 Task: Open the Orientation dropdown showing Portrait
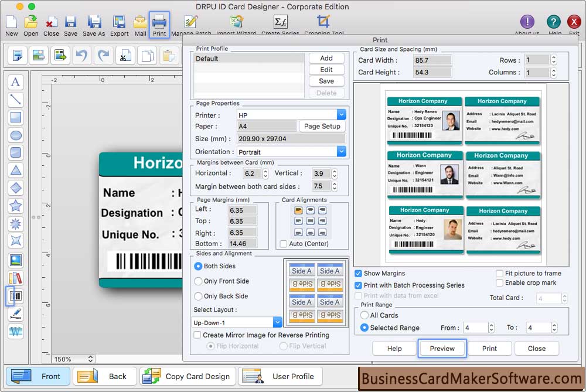tap(291, 152)
